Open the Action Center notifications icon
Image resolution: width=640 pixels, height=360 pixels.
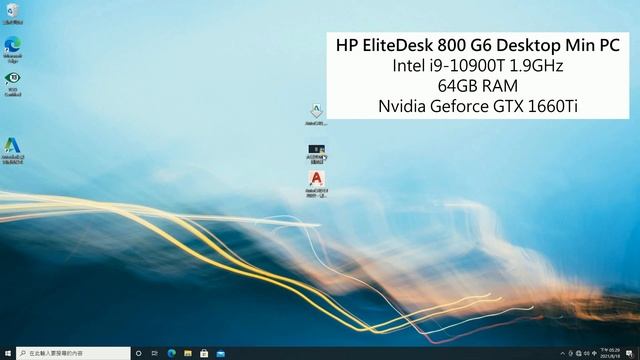click(x=629, y=353)
